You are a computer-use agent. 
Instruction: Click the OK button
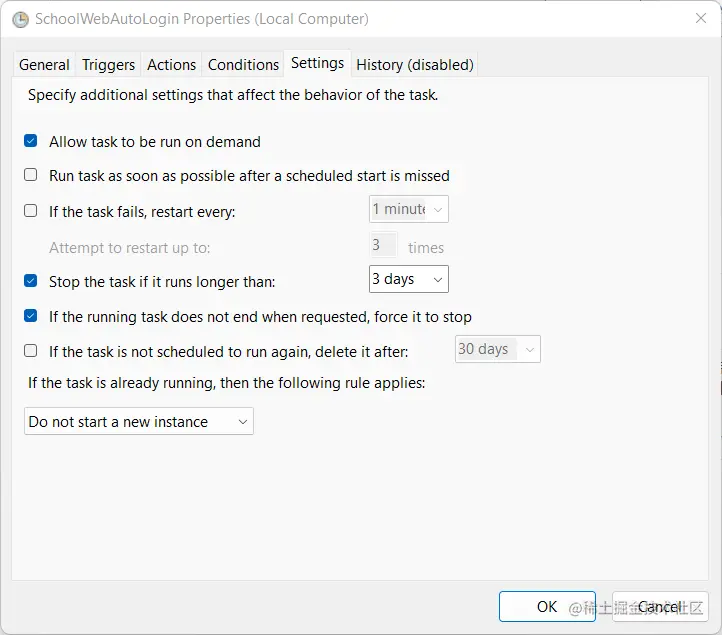(547, 606)
